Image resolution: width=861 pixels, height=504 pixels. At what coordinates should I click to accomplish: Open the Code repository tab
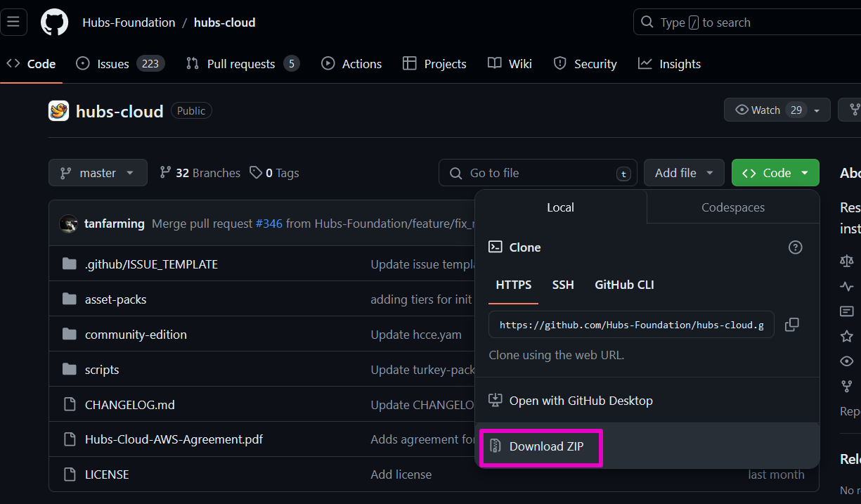coord(32,64)
